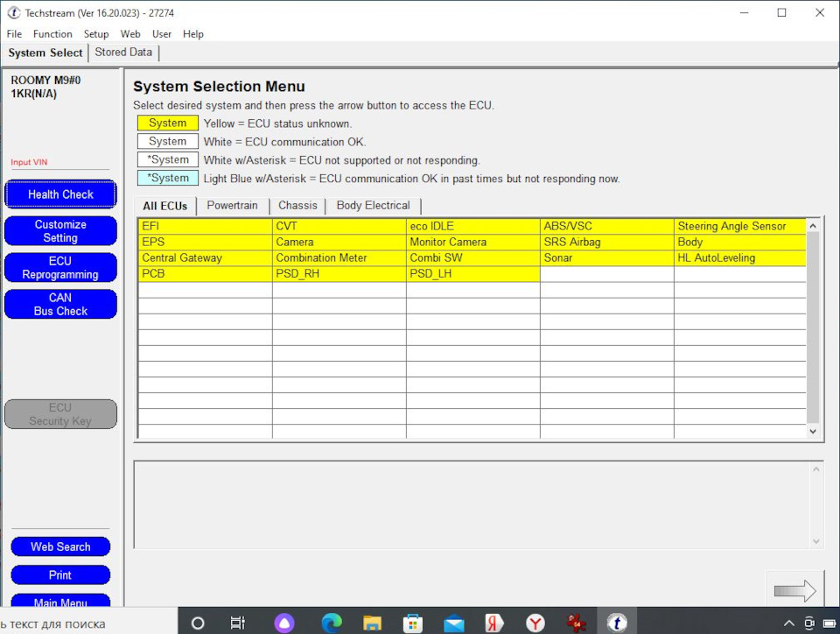Click the Web Search button
This screenshot has height=634, width=840.
point(60,546)
